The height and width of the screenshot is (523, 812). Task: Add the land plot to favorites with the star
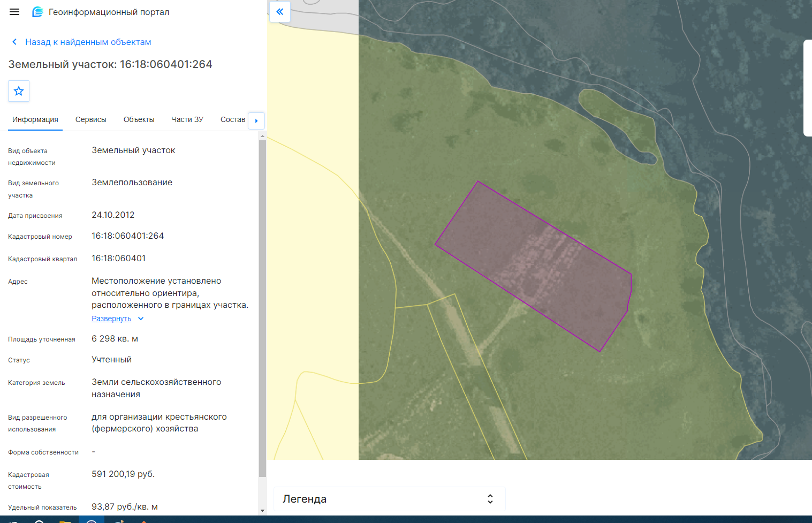pyautogui.click(x=19, y=91)
